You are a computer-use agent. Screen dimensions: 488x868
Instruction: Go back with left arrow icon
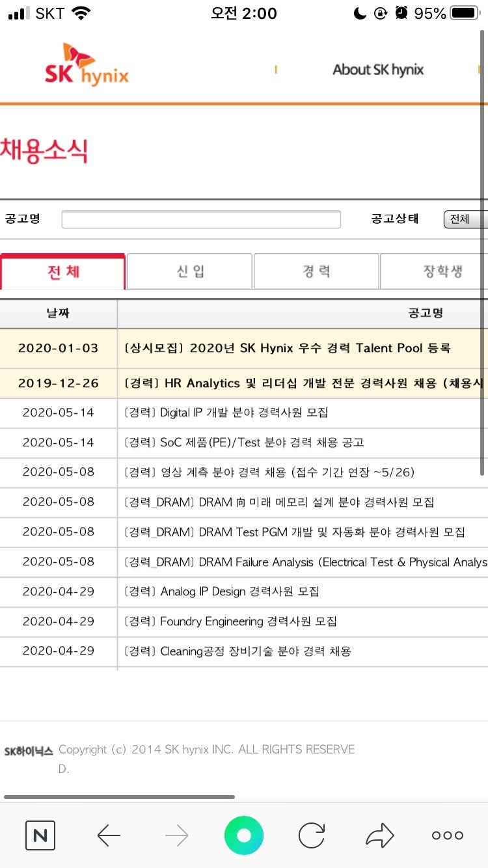[109, 835]
